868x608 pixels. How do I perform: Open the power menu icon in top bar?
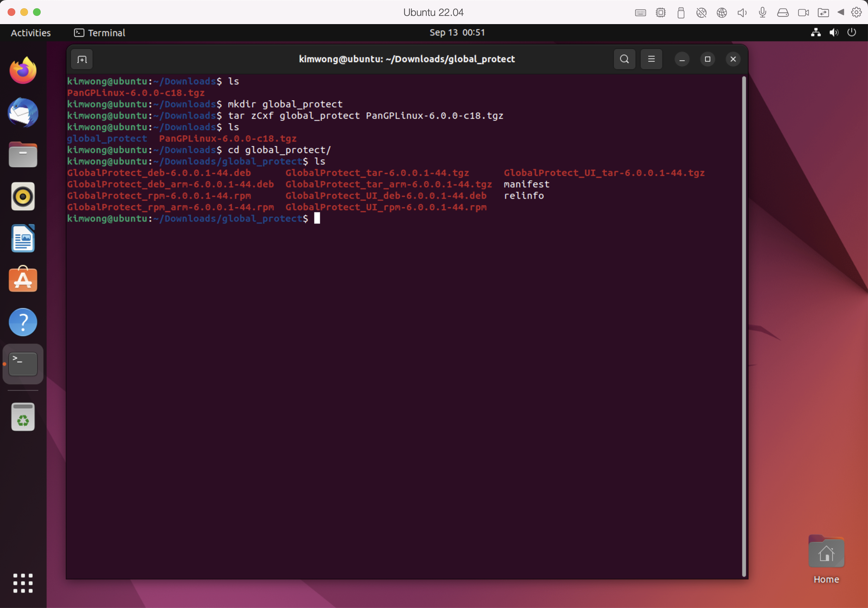click(x=852, y=33)
